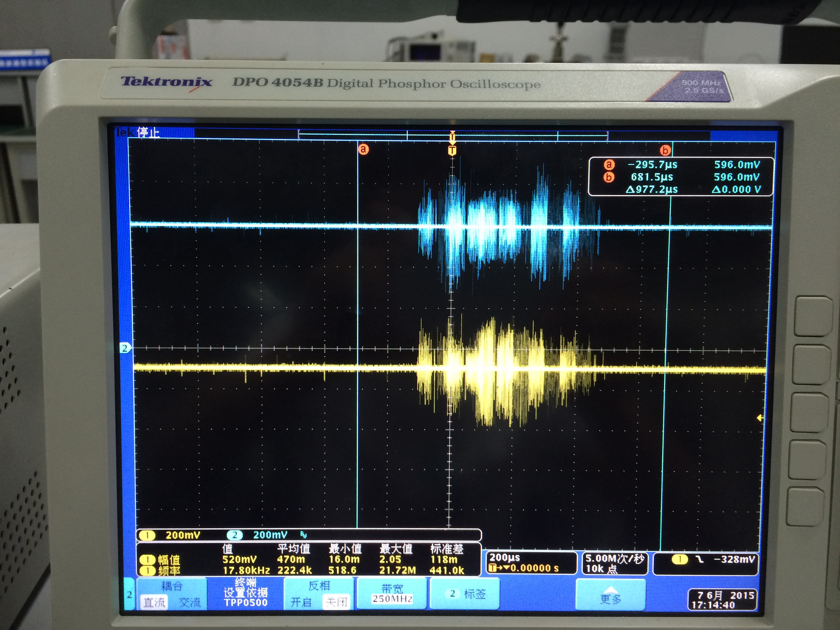Turn invert 开启 on
Viewport: 840px width, 630px height.
tap(301, 602)
